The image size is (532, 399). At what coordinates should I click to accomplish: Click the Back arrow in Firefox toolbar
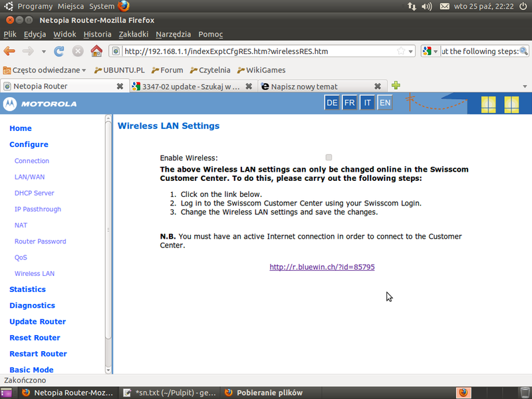(9, 51)
